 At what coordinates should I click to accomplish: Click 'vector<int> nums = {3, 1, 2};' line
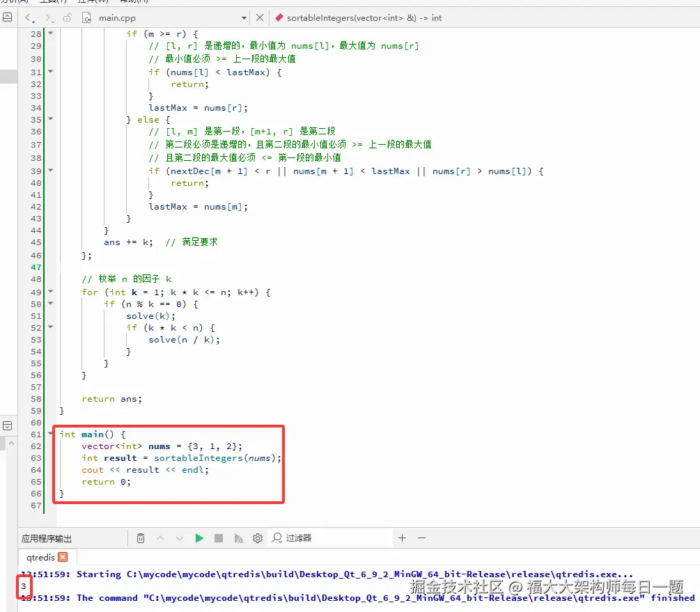click(x=162, y=446)
